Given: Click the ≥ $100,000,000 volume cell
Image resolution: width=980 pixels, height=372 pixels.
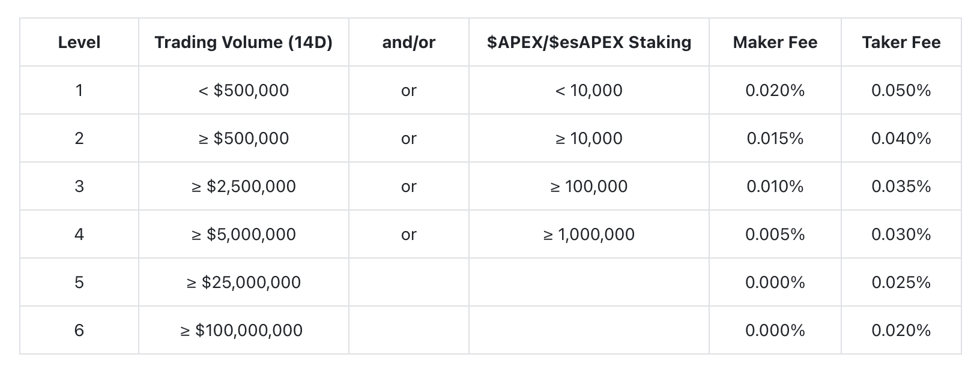Looking at the screenshot, I should (244, 330).
